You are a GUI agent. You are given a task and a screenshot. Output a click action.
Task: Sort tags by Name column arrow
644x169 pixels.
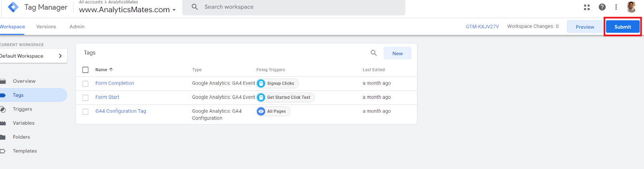pos(111,70)
